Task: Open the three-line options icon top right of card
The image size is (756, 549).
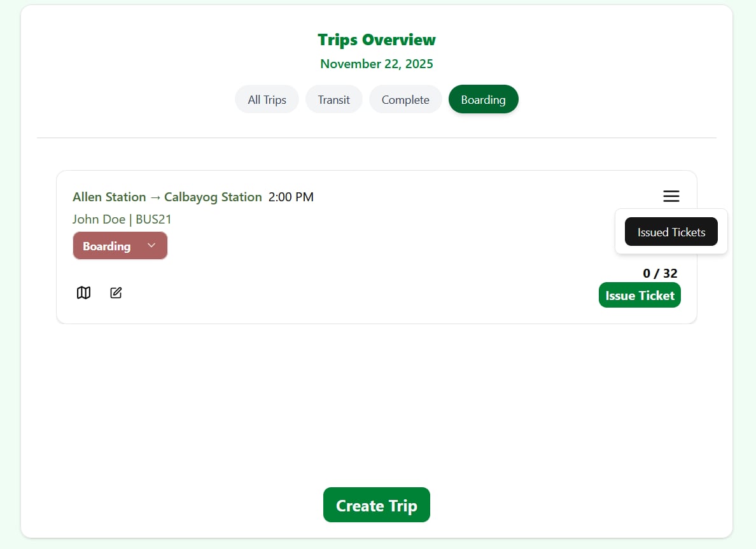Action: click(671, 196)
